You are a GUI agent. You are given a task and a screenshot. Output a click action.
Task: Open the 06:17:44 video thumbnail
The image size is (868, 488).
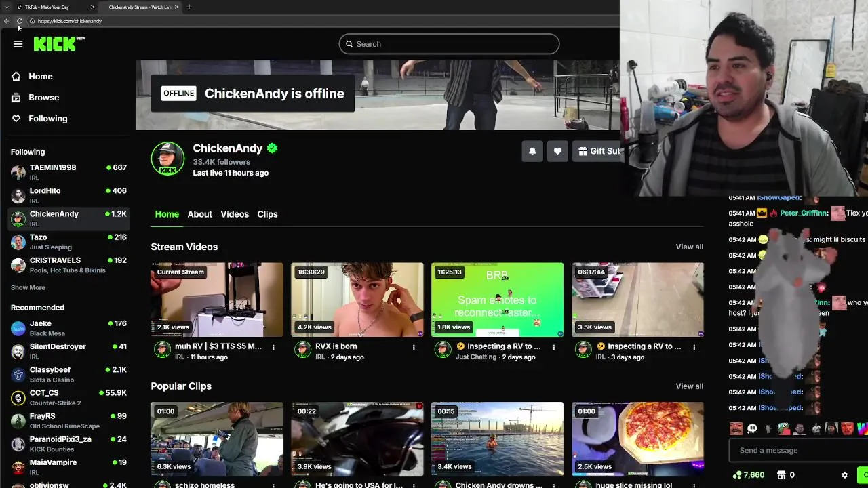638,300
